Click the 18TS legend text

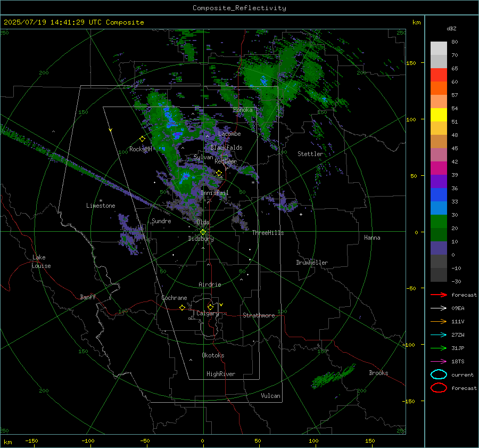click(x=458, y=362)
